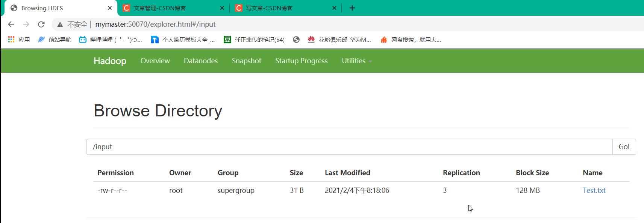This screenshot has width=644, height=223.
Task: Switch to the 文章管理-CSDN博客 tab
Action: click(174, 8)
